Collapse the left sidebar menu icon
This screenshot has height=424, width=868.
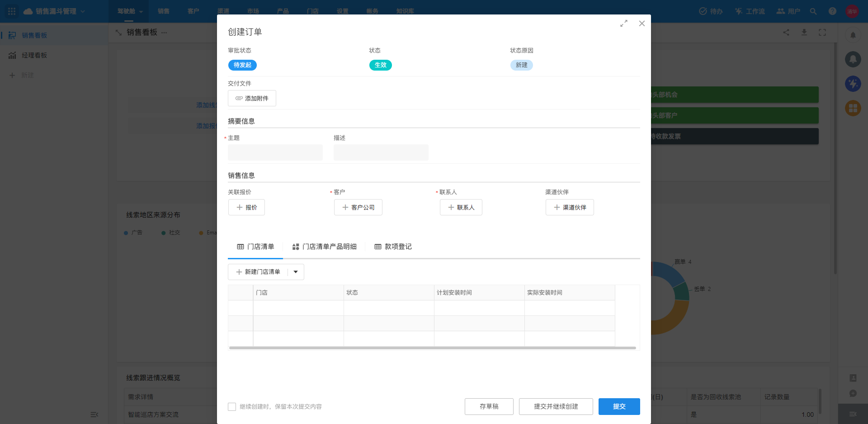pyautogui.click(x=94, y=414)
